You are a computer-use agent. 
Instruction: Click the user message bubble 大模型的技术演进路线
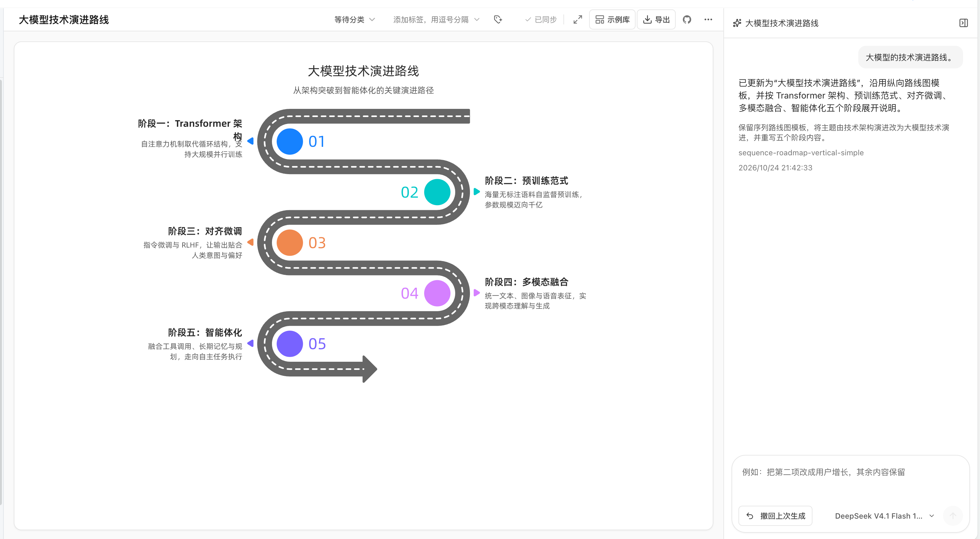pos(910,57)
